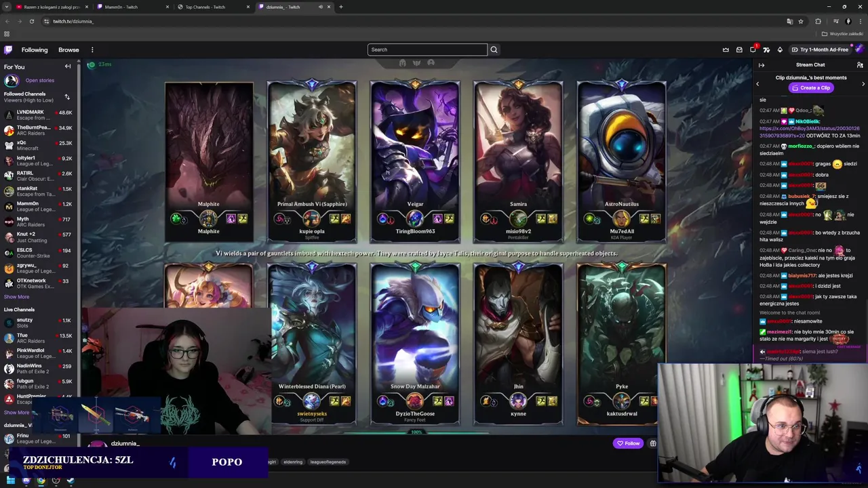Open the Windows Start menu
This screenshot has width=868, height=488.
point(11,481)
